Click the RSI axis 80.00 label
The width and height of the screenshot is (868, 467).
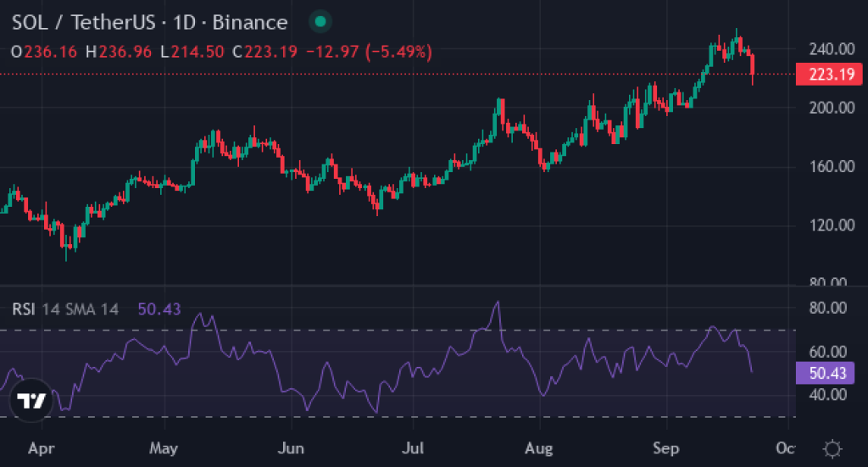pos(827,308)
